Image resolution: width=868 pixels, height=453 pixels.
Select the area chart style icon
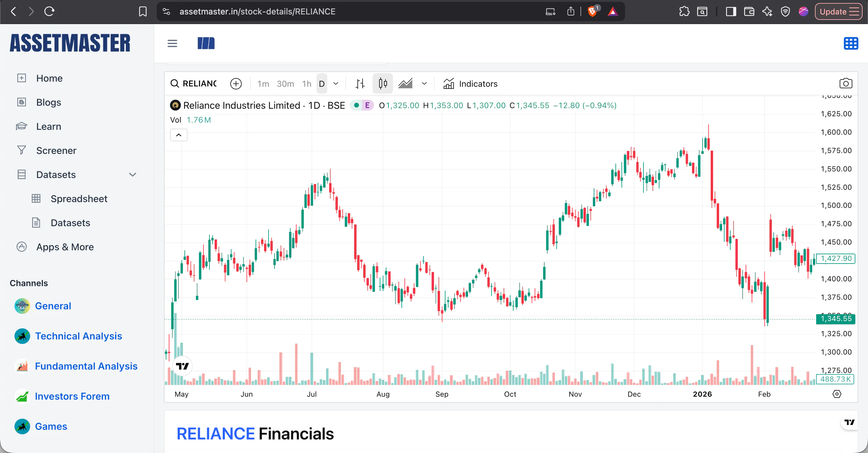[405, 83]
